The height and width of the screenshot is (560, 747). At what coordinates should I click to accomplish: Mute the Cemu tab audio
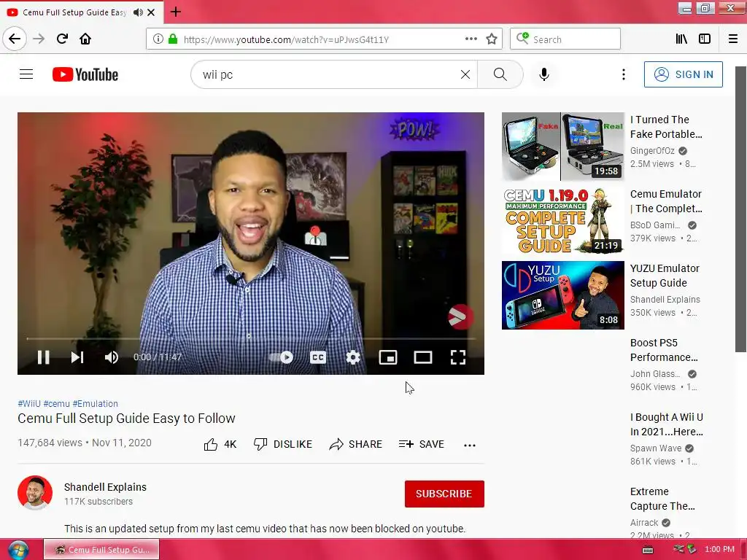138,12
